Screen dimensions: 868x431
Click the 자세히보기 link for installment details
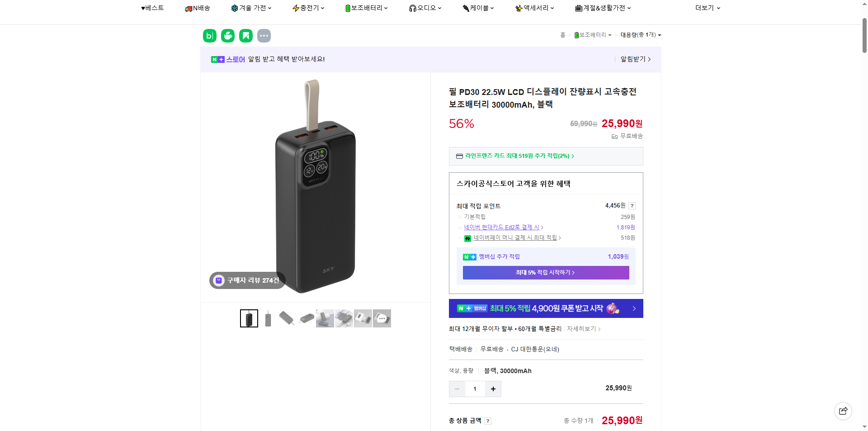coord(582,329)
